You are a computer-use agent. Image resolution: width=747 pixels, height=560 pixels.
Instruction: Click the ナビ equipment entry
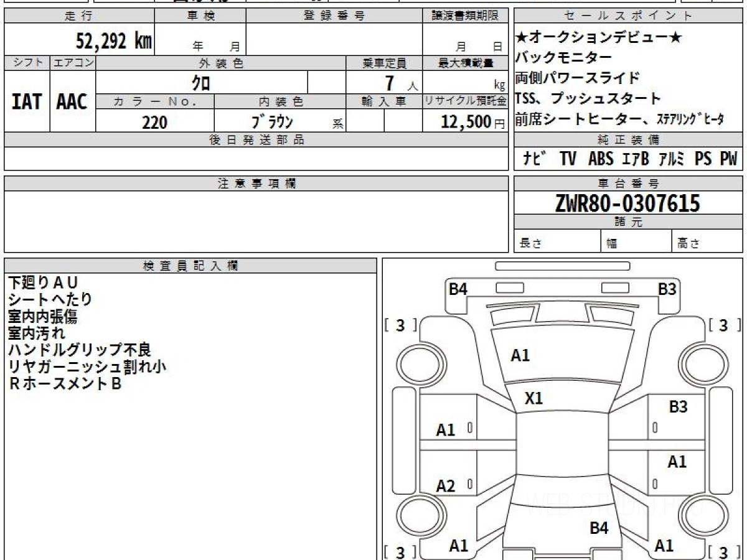tap(534, 159)
